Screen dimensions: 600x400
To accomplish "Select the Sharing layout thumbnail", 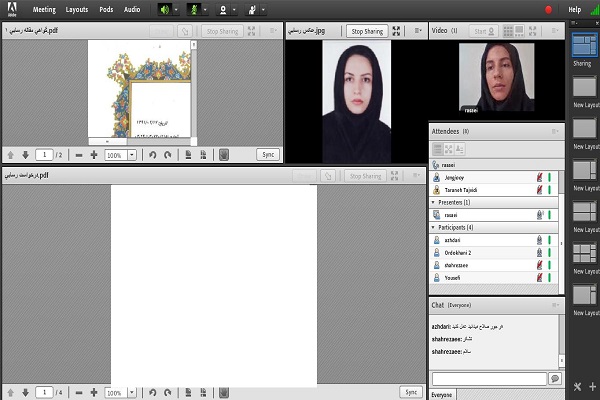I will click(x=584, y=45).
